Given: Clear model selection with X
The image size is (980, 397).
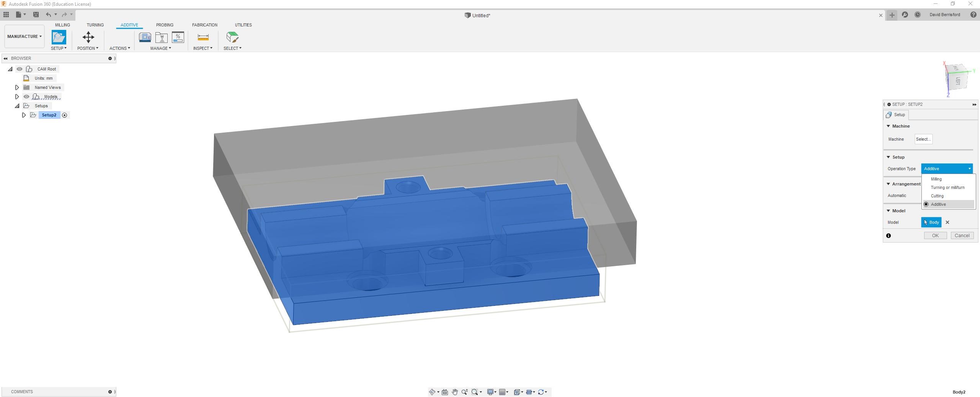Looking at the screenshot, I should [947, 222].
